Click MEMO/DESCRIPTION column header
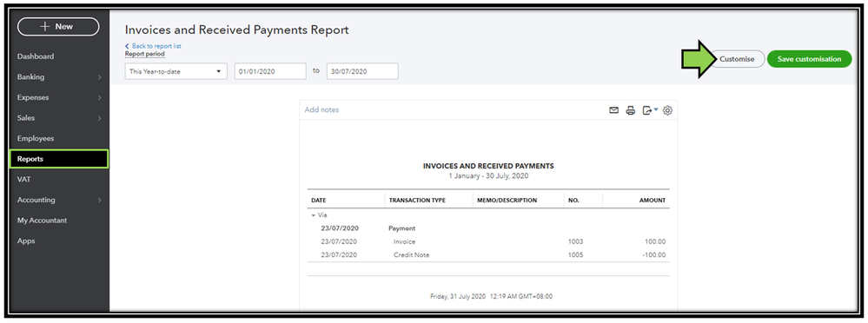 point(507,201)
